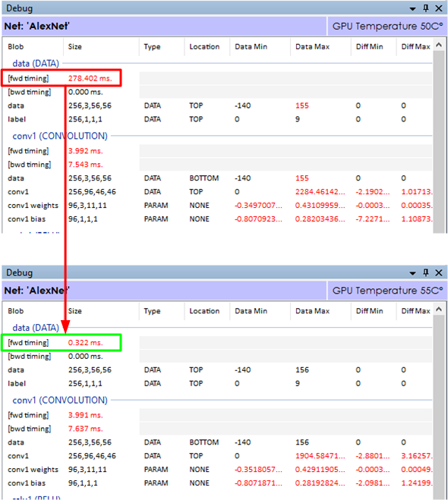Click GPU Temperature 55C° indicator
This screenshot has width=448, height=500.
[x=387, y=291]
